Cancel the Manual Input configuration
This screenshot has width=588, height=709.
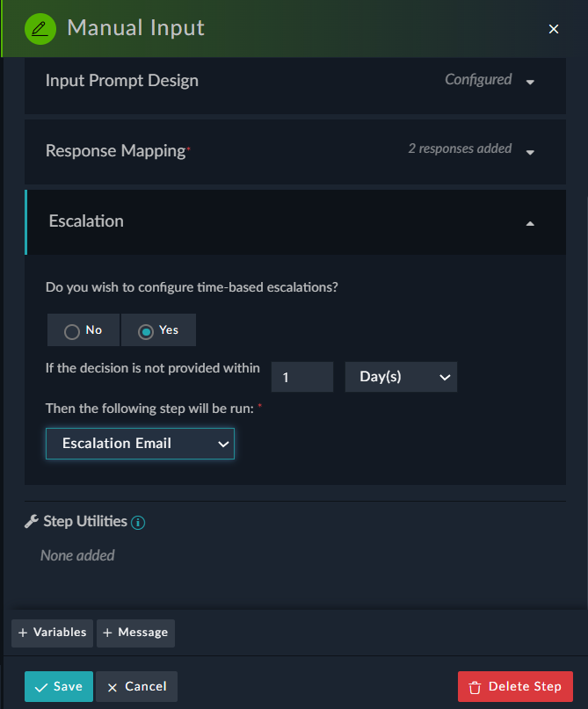[x=135, y=686]
